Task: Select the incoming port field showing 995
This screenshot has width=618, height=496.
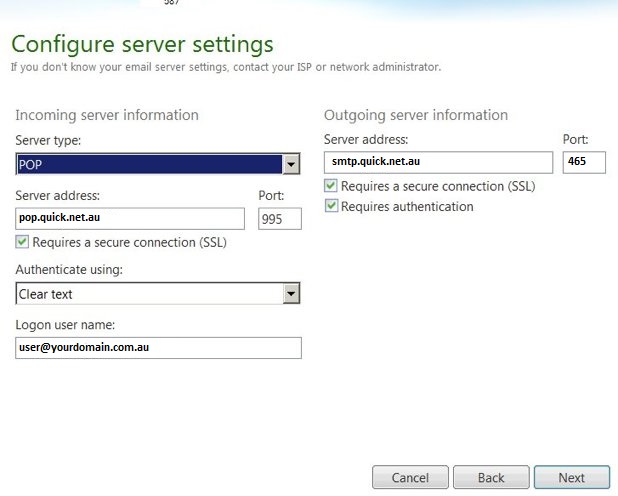Action: pyautogui.click(x=279, y=219)
